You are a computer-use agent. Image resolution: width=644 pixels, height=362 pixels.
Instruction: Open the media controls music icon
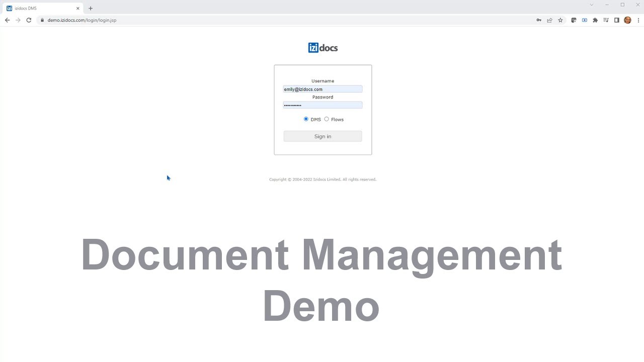[x=606, y=20]
